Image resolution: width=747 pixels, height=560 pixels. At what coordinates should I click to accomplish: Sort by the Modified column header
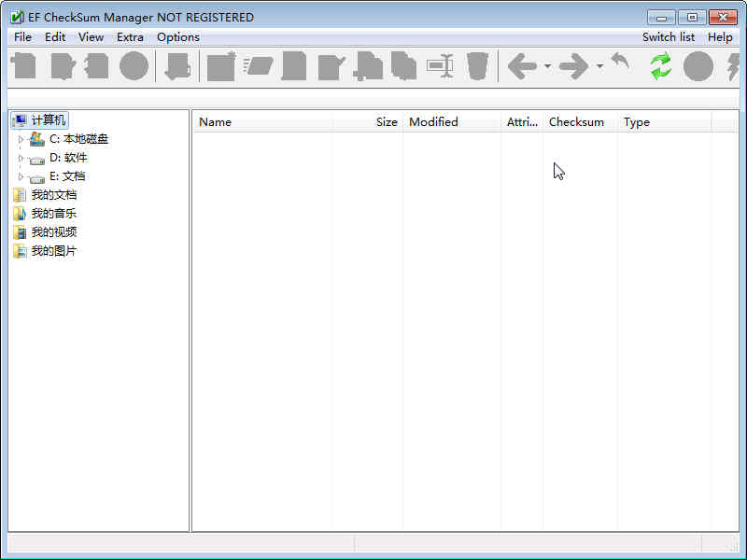(x=452, y=122)
